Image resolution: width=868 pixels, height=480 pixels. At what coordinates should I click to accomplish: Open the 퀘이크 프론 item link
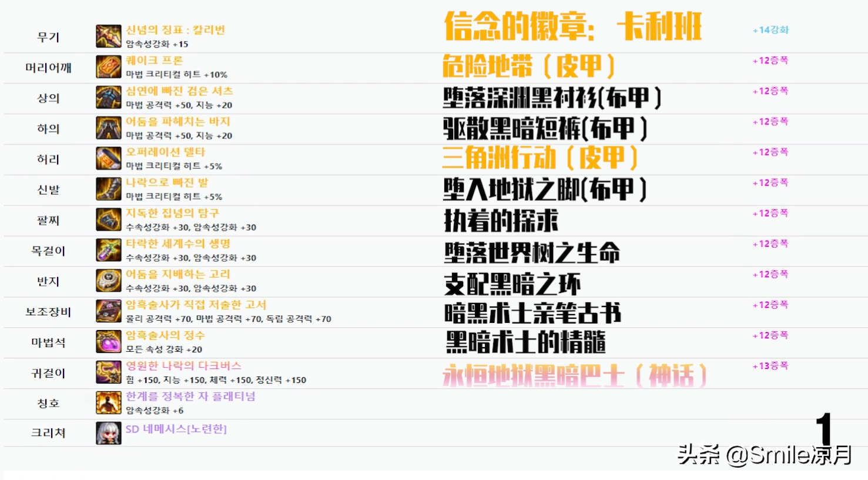(154, 61)
